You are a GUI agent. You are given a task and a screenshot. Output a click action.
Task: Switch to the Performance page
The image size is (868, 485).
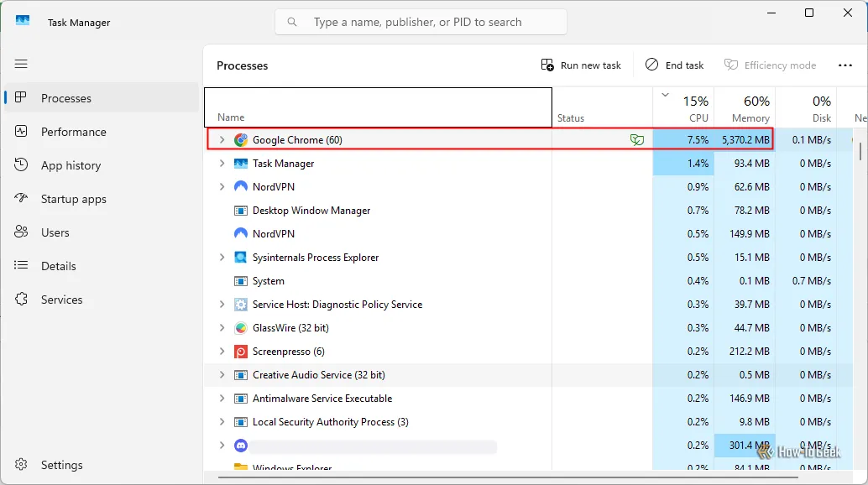click(73, 132)
